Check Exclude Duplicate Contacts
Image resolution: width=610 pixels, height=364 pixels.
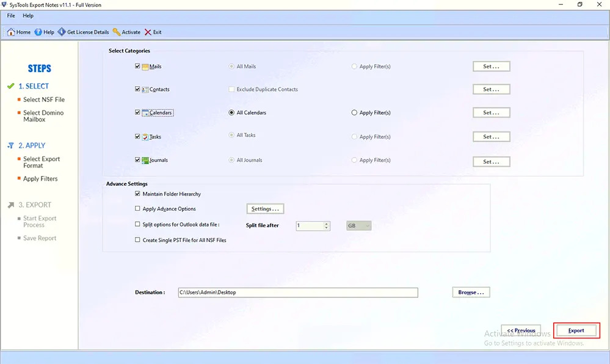tap(231, 89)
